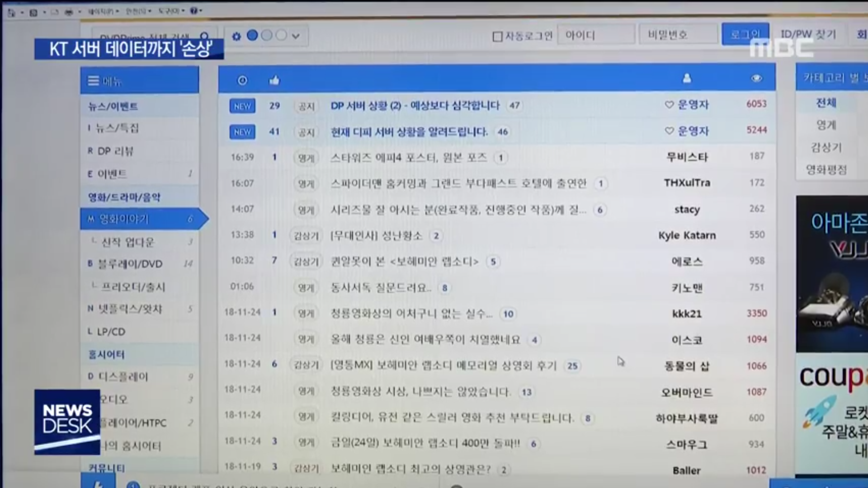
Task: Open the hamburger 메뉴 sidebar icon
Action: [94, 81]
